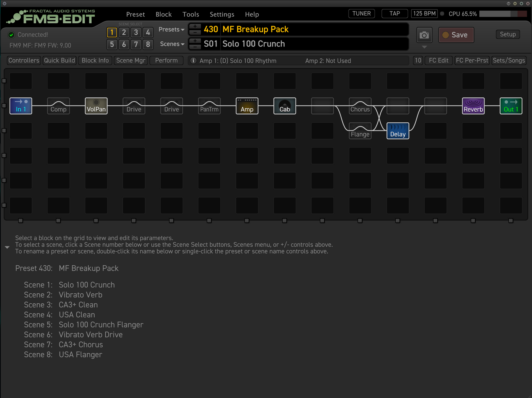Open the Tools menu

pyautogui.click(x=190, y=14)
